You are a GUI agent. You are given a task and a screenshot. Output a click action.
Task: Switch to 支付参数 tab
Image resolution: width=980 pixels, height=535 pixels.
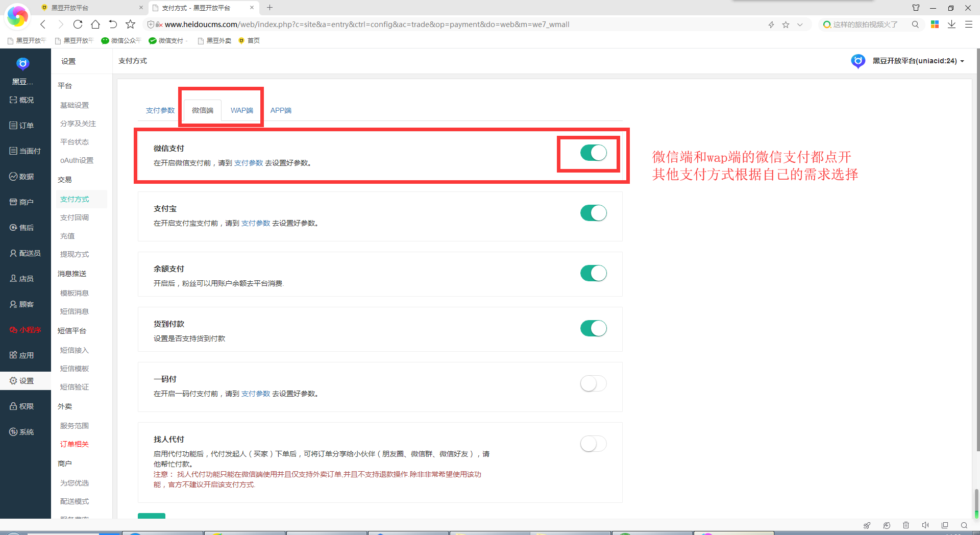[x=160, y=110]
